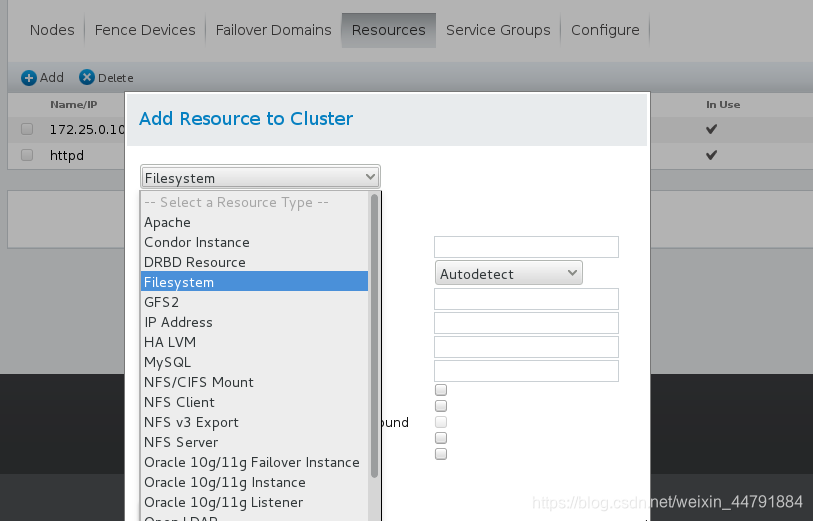
Task: Select DRBD Resource option
Action: pyautogui.click(x=254, y=262)
